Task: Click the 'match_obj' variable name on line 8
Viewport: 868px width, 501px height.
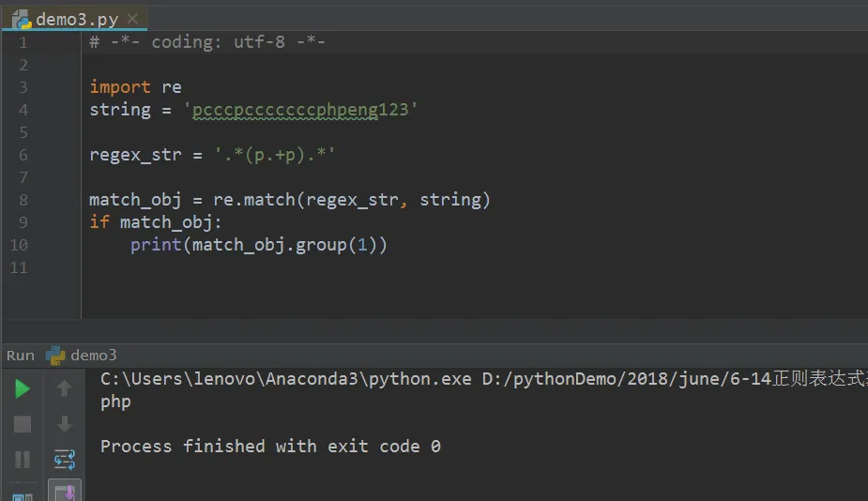Action: pyautogui.click(x=136, y=201)
